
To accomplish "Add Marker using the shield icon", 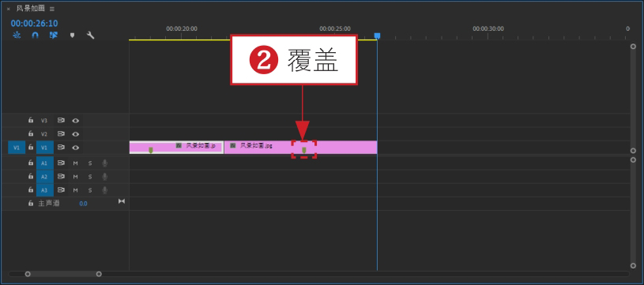I will pos(72,36).
